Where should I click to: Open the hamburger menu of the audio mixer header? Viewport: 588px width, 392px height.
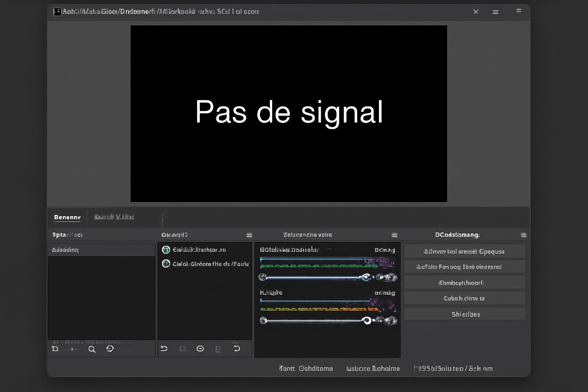pos(394,235)
